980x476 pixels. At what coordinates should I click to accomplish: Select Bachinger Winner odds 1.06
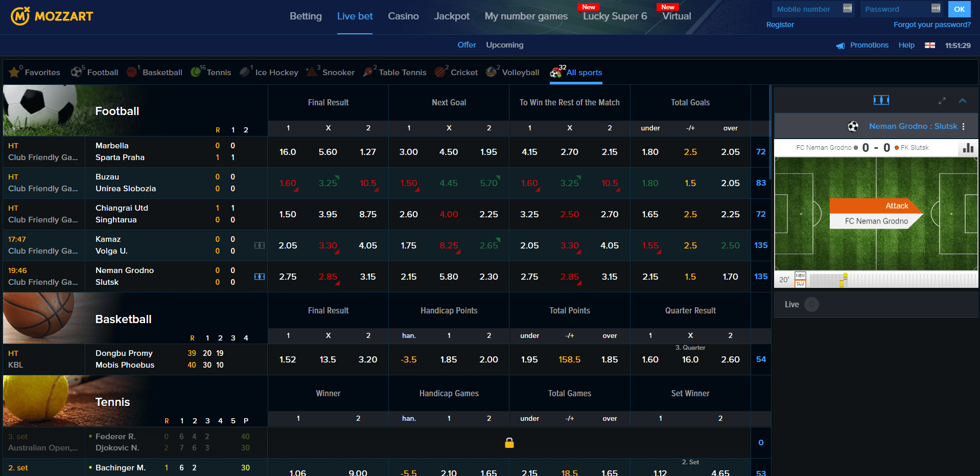pos(298,473)
